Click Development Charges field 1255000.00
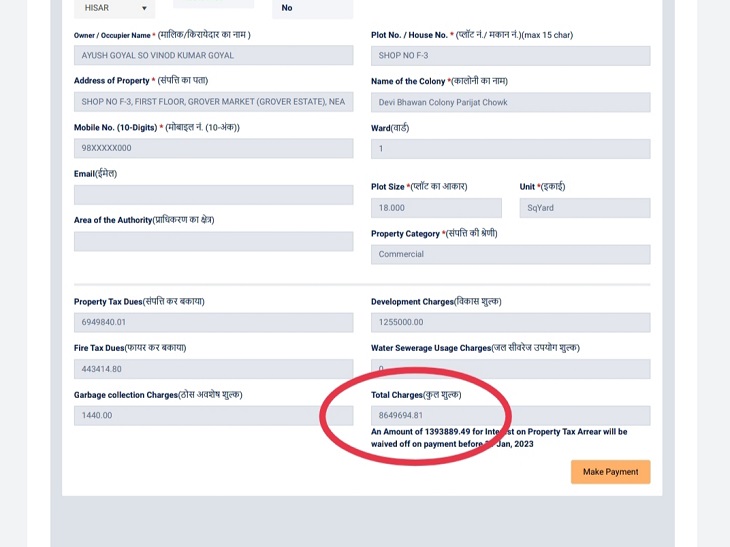Image resolution: width=730 pixels, height=547 pixels. tap(510, 322)
